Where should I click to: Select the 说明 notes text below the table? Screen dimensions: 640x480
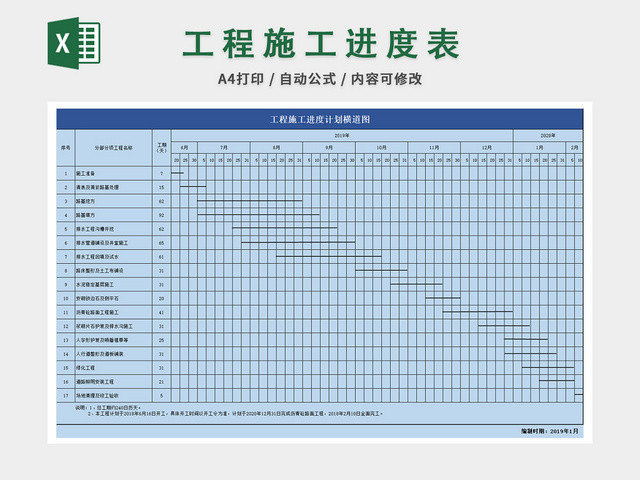point(229,411)
